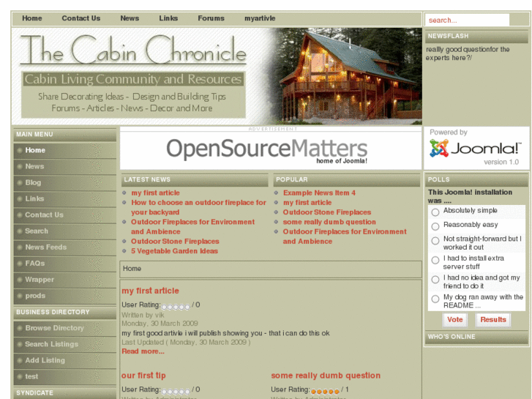Click the Results button in Polls
The height and width of the screenshot is (399, 532).
click(x=493, y=319)
